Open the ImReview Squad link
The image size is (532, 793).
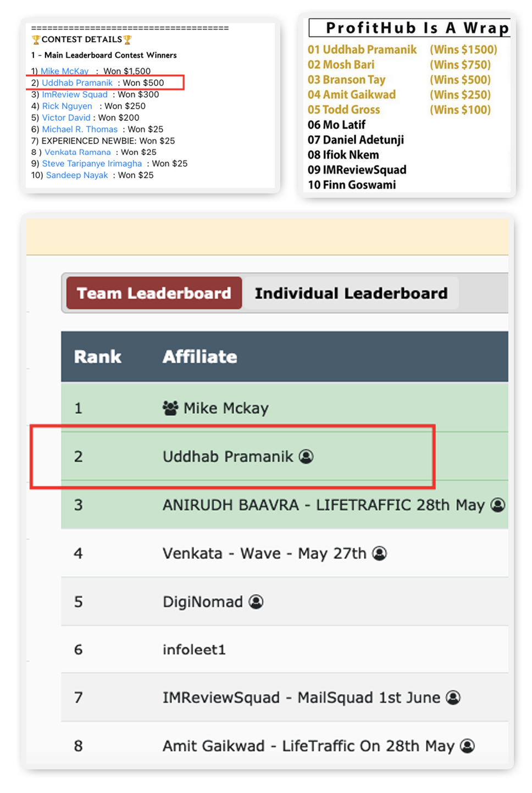[75, 95]
